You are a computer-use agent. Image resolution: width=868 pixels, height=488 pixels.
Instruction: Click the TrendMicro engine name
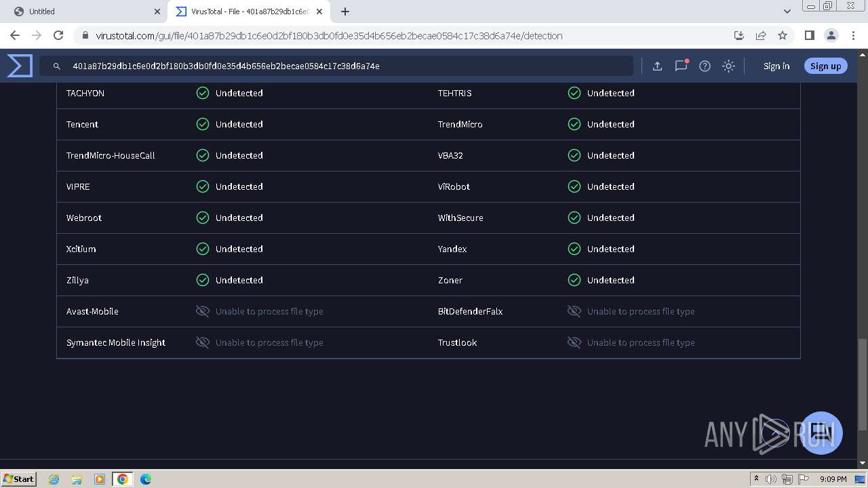[x=460, y=124]
